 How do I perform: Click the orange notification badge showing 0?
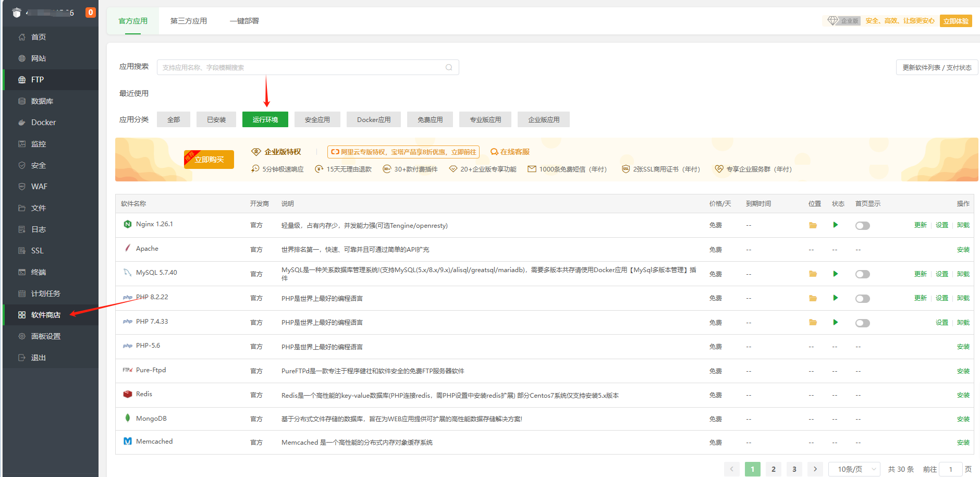click(x=91, y=13)
